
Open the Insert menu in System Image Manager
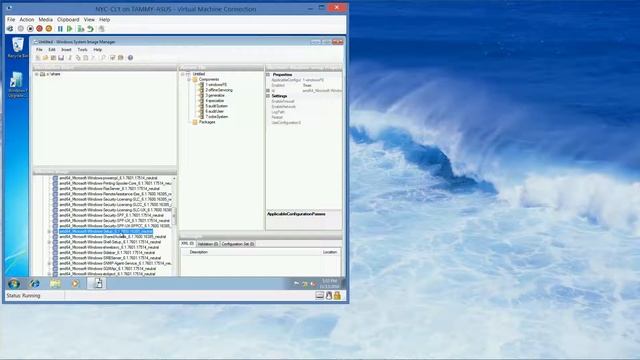(x=66, y=49)
